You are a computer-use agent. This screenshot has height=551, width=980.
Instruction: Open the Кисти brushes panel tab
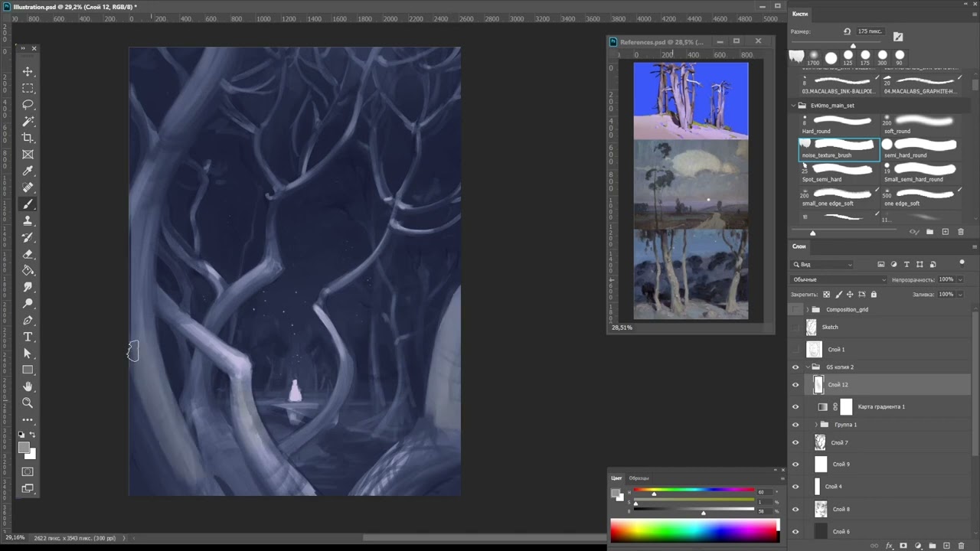click(800, 14)
